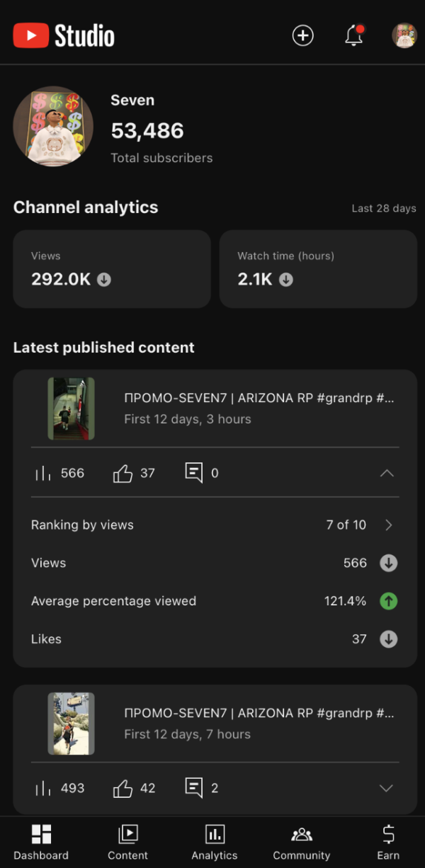Open the Watch time (hours) card
This screenshot has width=425, height=868.
click(x=318, y=269)
